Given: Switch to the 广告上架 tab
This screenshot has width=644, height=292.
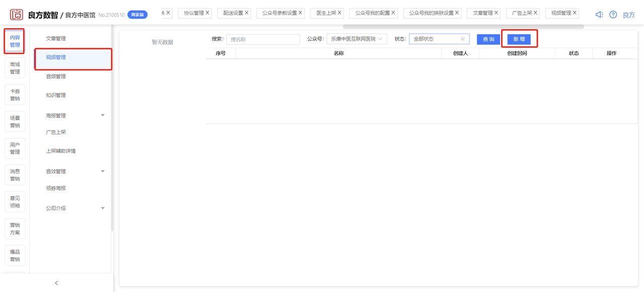Looking at the screenshot, I should click(522, 13).
